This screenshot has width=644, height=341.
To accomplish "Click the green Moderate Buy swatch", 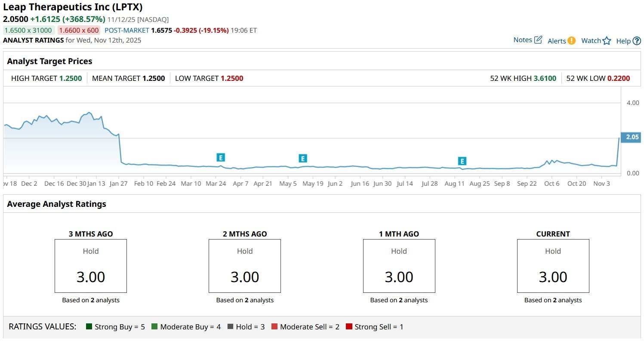I will [154, 327].
